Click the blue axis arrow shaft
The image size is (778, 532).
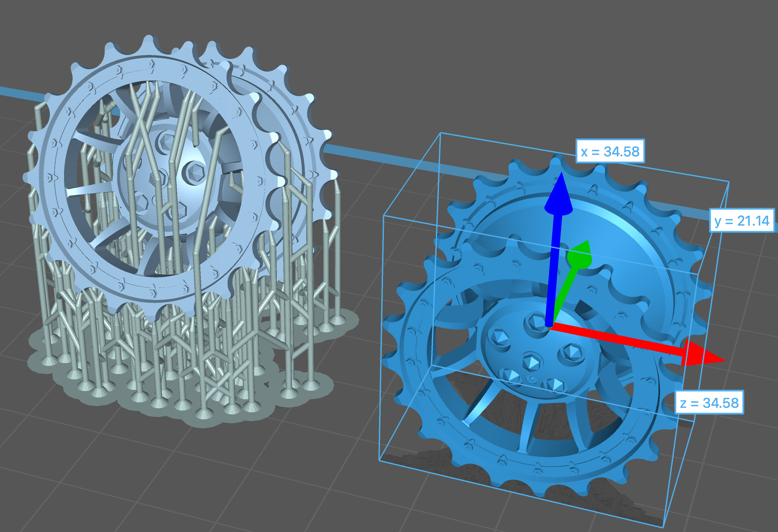[x=554, y=266]
